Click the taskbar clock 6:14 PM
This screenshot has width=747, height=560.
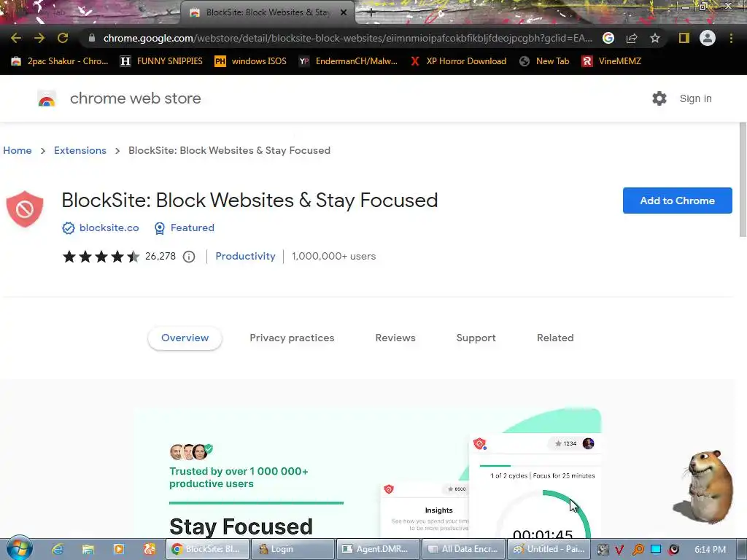pyautogui.click(x=710, y=550)
